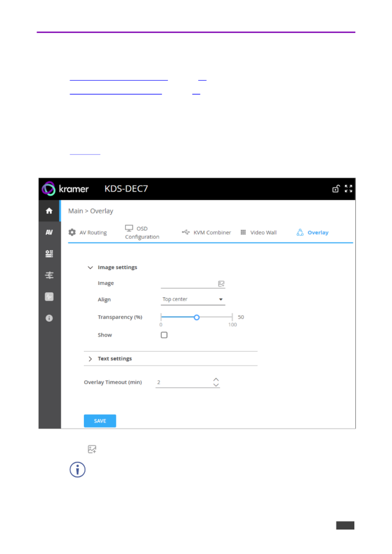This screenshot has height=554, width=392.
Task: Click the security lock icon in the header
Action: pyautogui.click(x=336, y=189)
